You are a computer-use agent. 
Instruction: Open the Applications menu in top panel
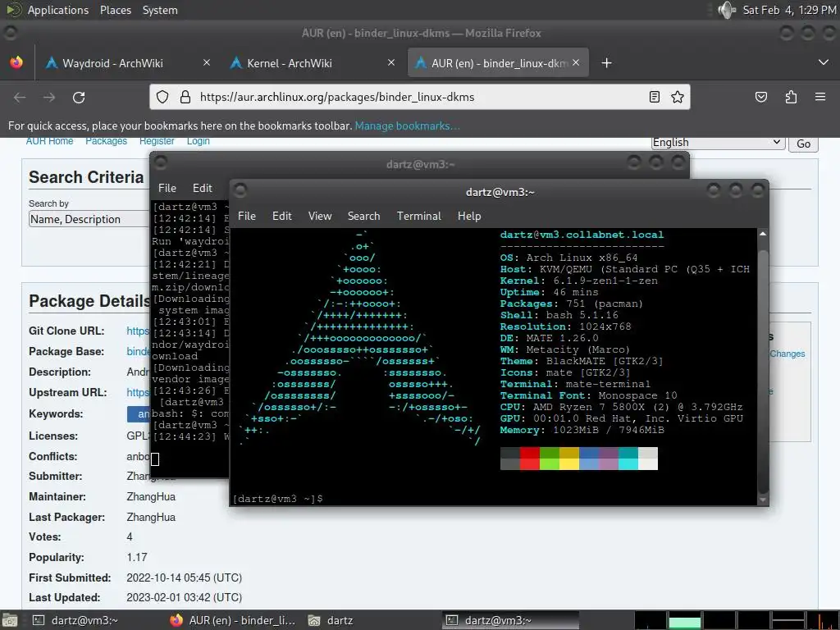click(x=58, y=10)
